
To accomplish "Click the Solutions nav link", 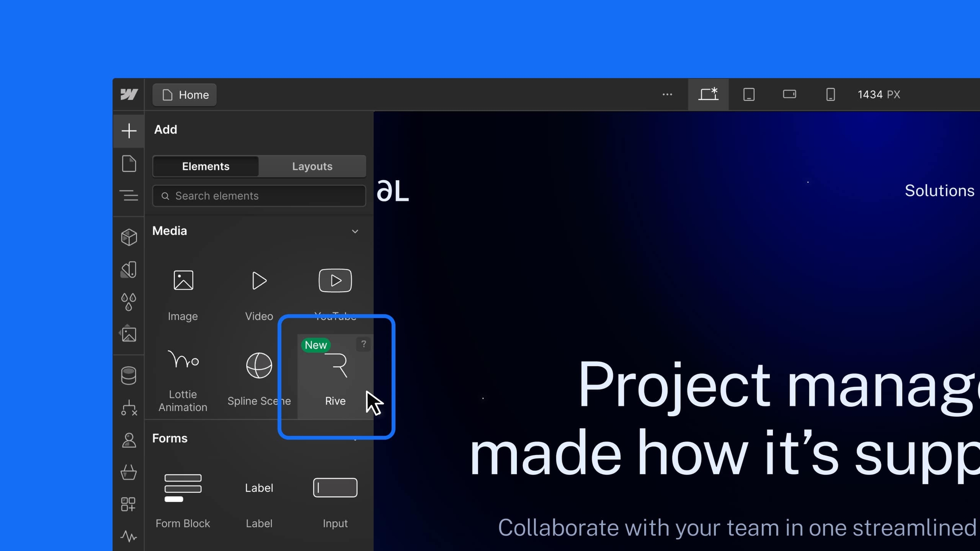I will [x=939, y=190].
